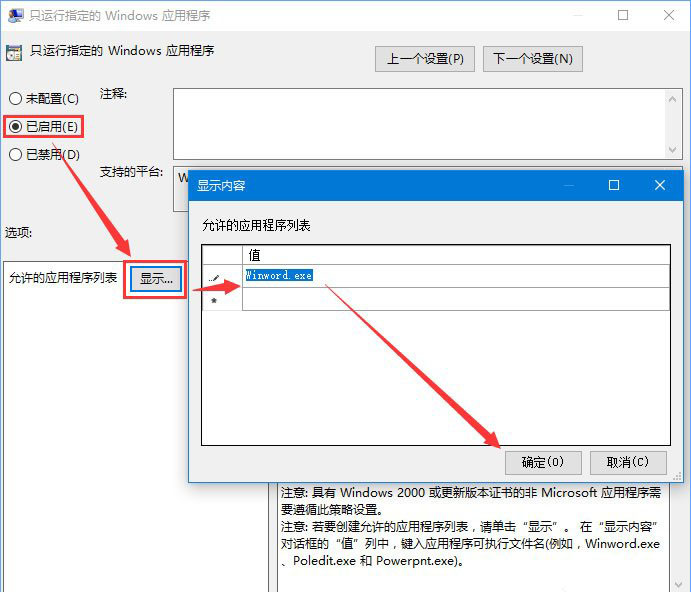
Task: Click the 选项 label
Action: click(x=19, y=232)
